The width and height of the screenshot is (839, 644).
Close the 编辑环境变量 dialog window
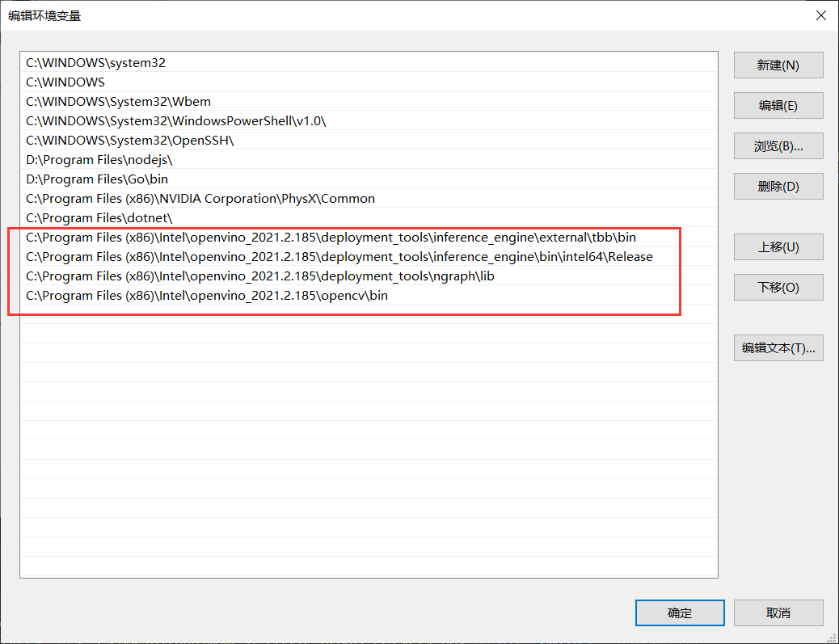click(820, 15)
